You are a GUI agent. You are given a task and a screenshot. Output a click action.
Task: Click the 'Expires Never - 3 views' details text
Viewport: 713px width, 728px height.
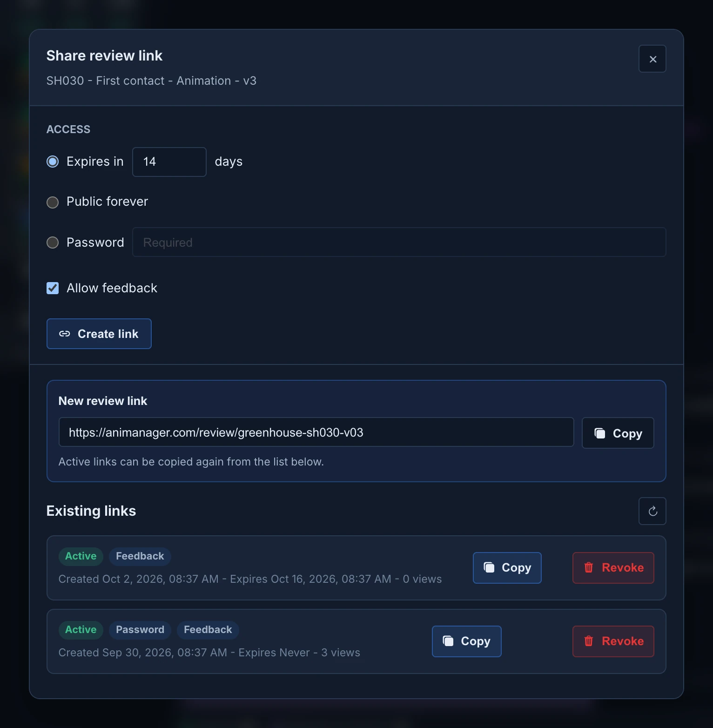[299, 653]
